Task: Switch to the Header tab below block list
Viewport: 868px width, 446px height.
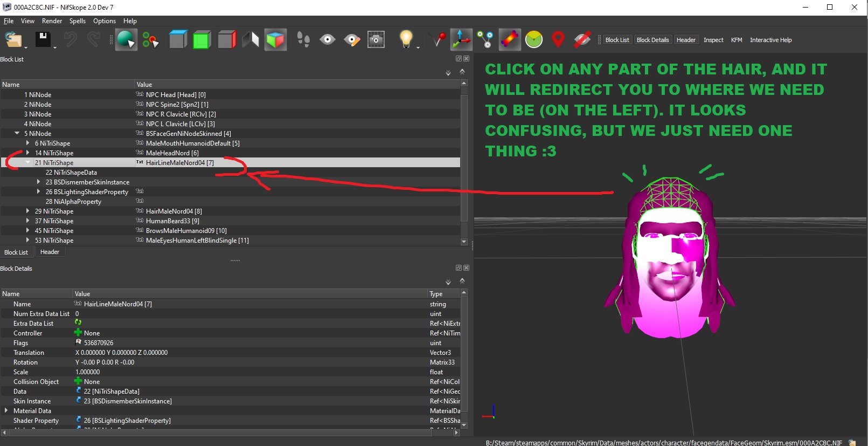Action: pos(50,252)
